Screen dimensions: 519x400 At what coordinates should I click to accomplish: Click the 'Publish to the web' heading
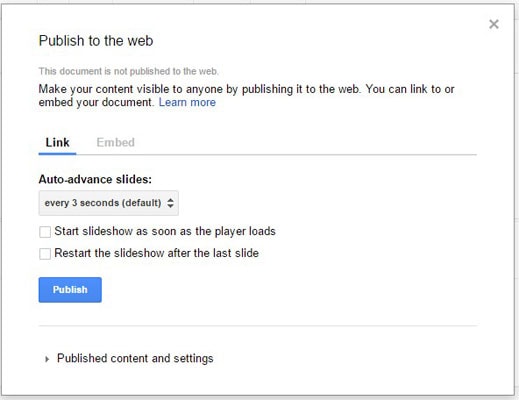(96, 41)
